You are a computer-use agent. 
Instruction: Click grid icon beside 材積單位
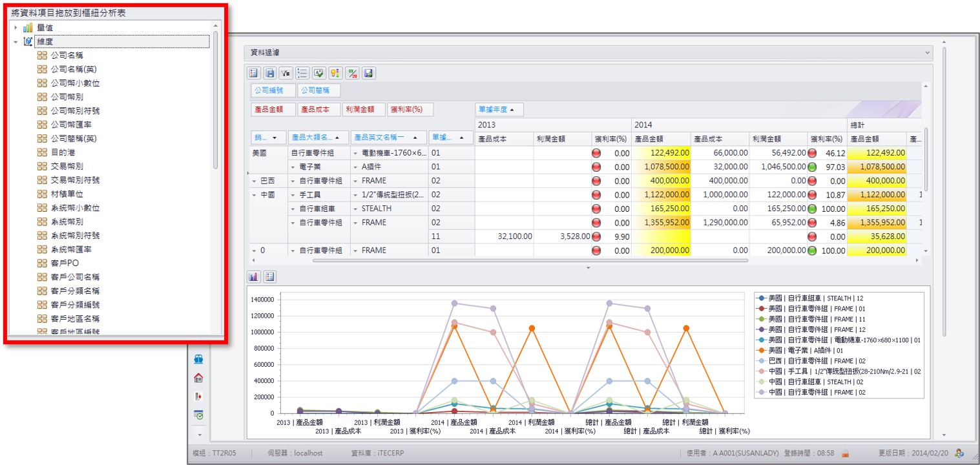pos(42,194)
